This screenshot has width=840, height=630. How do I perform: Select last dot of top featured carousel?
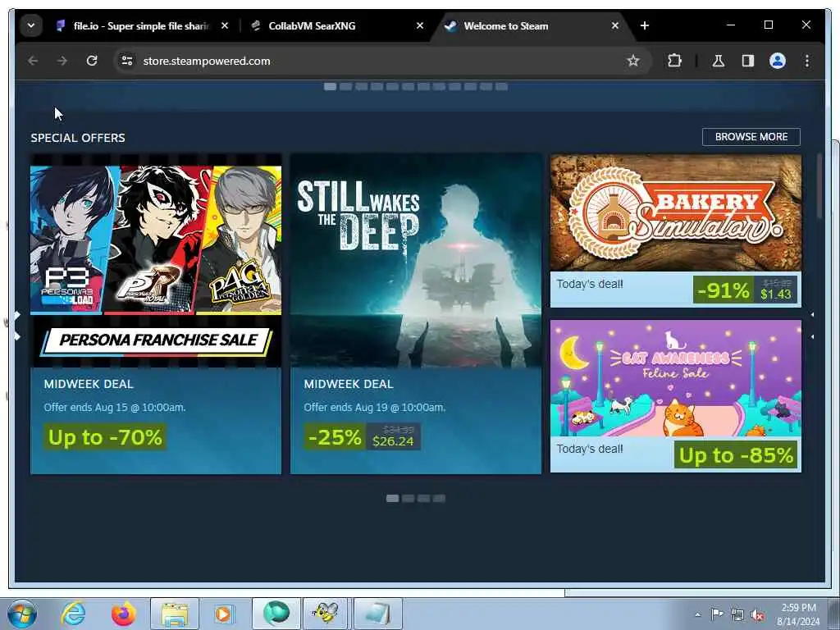tap(501, 87)
